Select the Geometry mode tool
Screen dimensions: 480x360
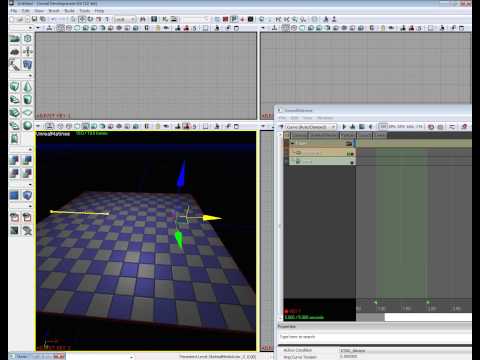tap(27, 39)
